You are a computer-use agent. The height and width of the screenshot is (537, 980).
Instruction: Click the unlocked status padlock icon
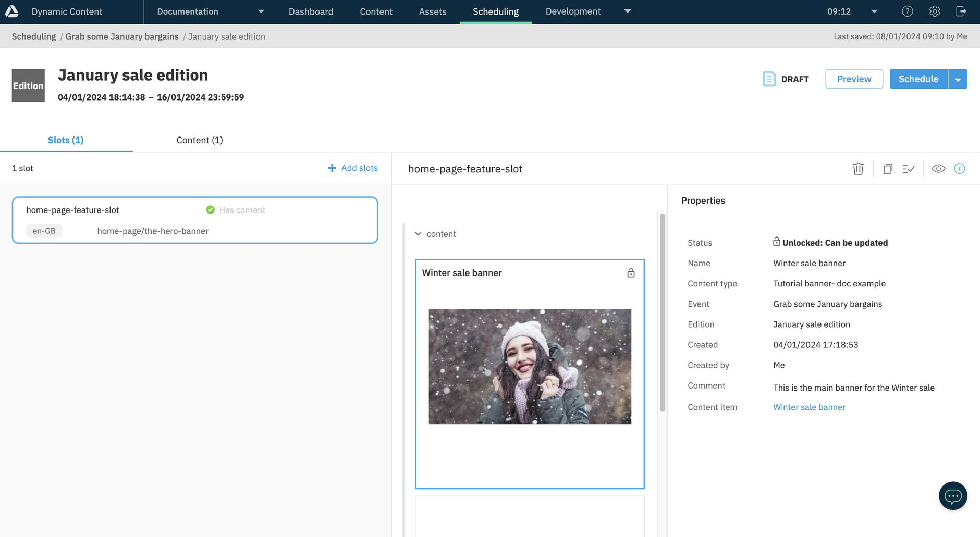point(777,242)
